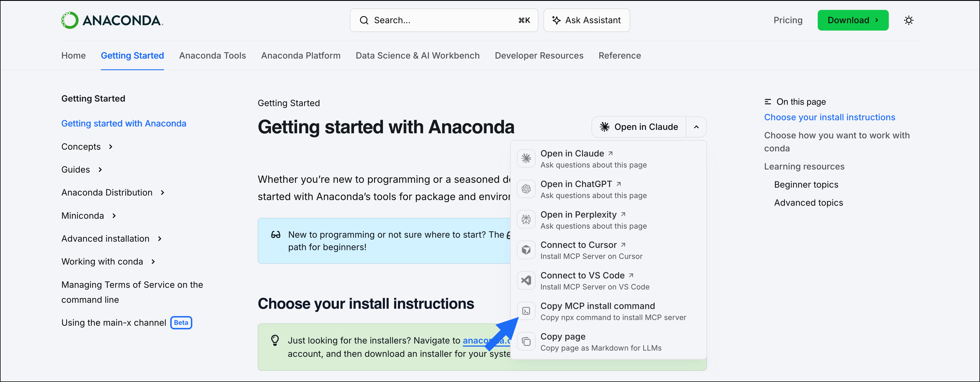Click the ⌘K shortcut hint in search
The image size is (980, 382).
(x=524, y=20)
